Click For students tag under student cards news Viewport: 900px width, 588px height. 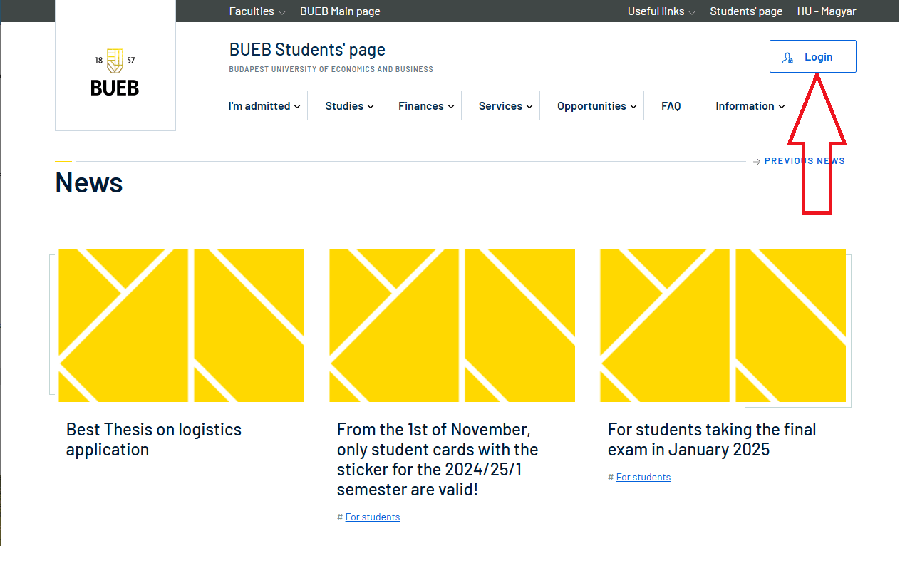pyautogui.click(x=372, y=517)
